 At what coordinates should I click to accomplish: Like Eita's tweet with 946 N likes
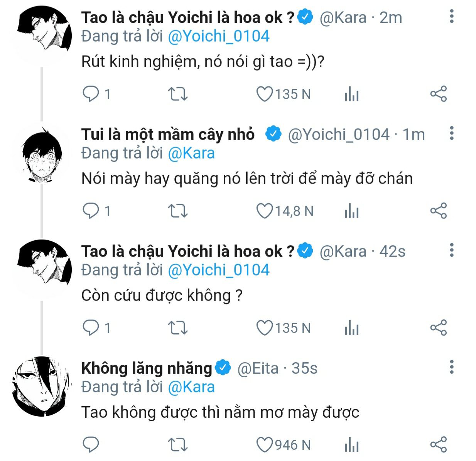[x=265, y=445]
